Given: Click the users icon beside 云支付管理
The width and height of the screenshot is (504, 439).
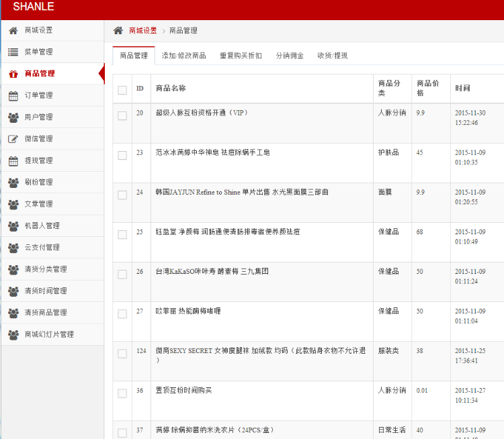Looking at the screenshot, I should [x=13, y=248].
